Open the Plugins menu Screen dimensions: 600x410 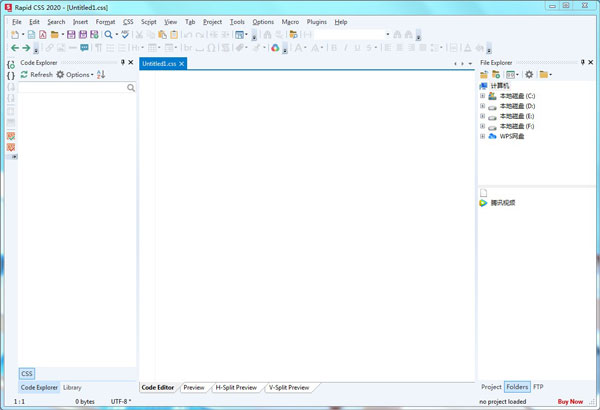(316, 22)
